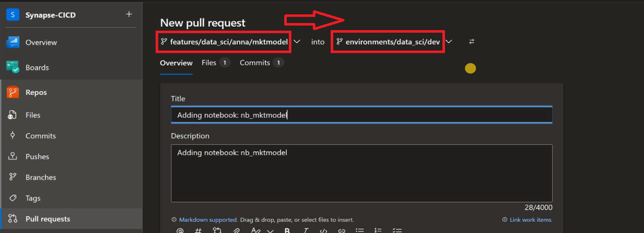The image size is (644, 233).
Task: Click the Markdown supported link
Action: coord(208,220)
